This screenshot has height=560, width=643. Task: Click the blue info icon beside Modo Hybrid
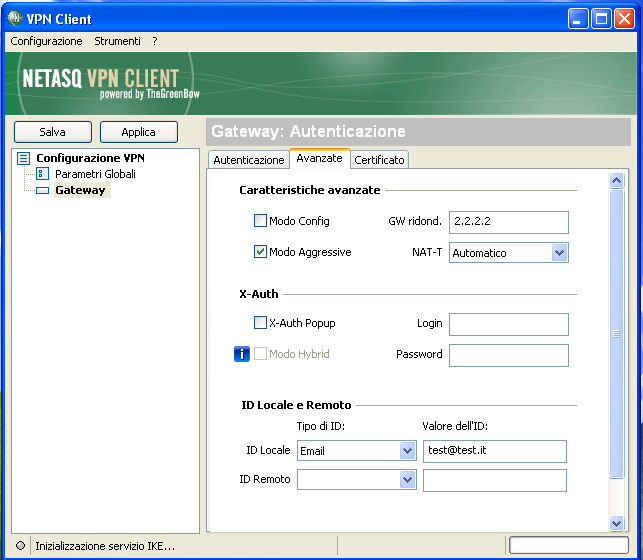tap(242, 354)
